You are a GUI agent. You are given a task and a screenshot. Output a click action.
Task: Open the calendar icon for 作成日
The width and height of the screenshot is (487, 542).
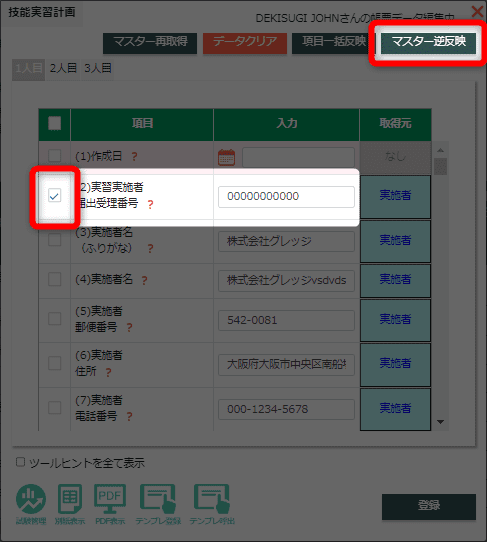pyautogui.click(x=226, y=157)
